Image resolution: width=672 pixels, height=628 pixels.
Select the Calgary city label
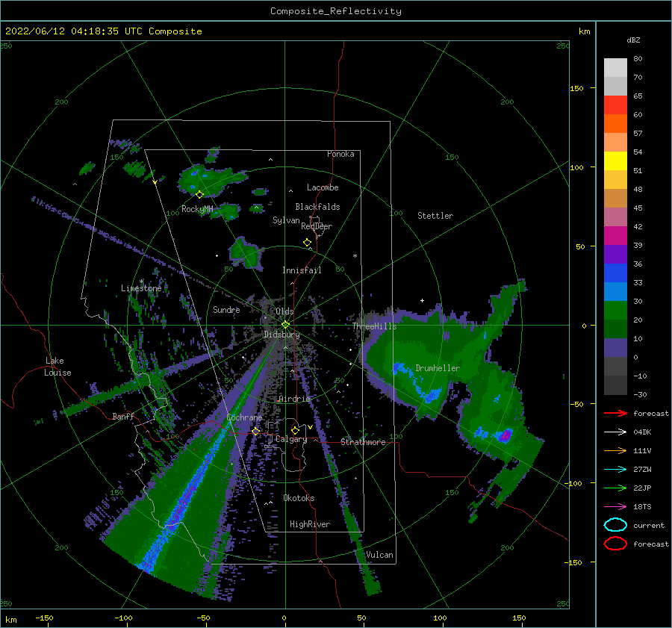coord(291,439)
